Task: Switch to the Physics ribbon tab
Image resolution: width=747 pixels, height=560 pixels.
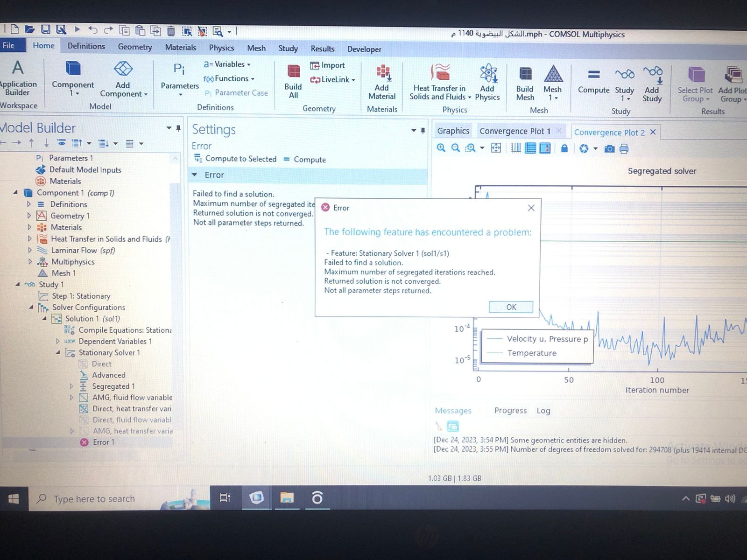Action: point(221,48)
